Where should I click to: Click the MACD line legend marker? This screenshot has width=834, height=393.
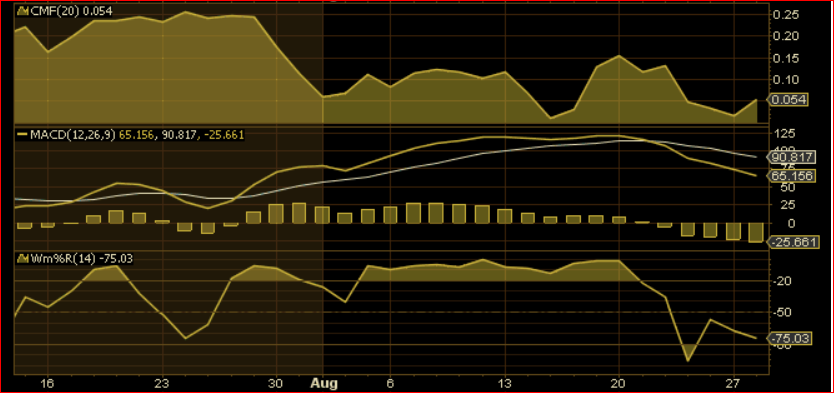[x=22, y=135]
